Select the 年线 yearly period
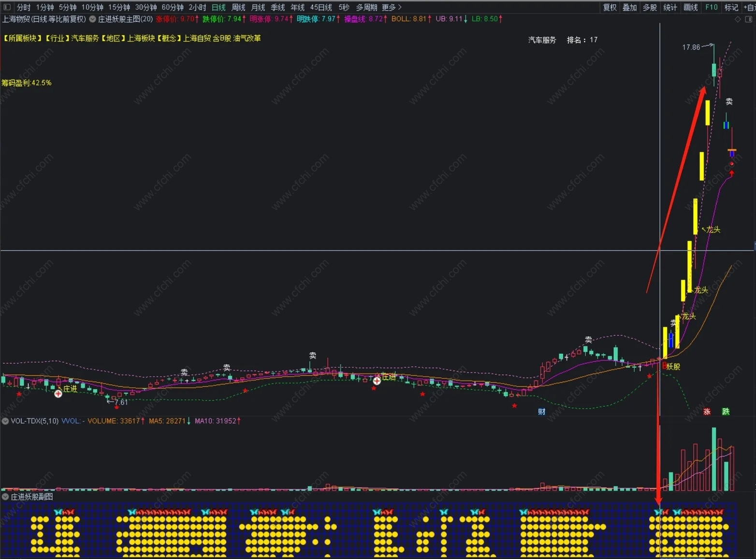Viewport: 756px width, 559px height. 297,7
